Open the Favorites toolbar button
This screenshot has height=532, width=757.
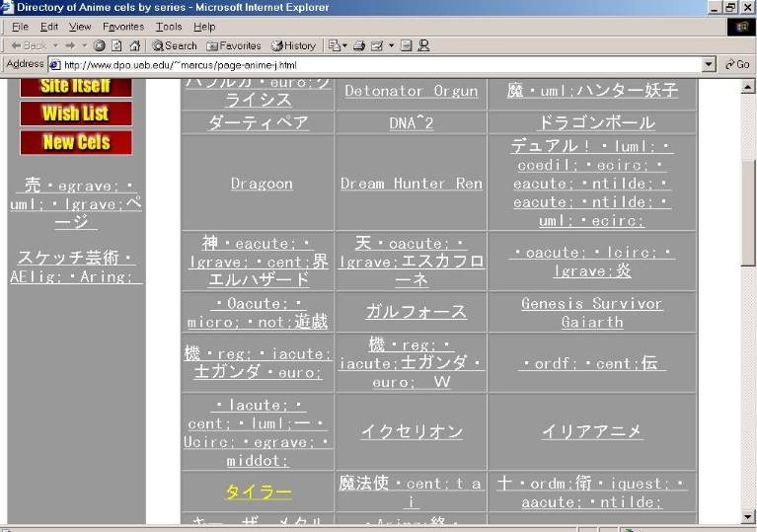click(x=234, y=45)
